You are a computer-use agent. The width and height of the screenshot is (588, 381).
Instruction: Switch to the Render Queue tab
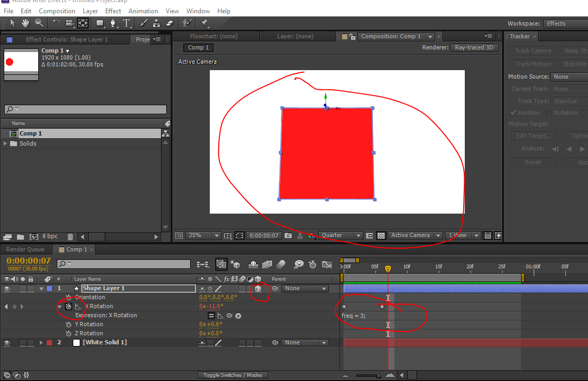point(25,249)
